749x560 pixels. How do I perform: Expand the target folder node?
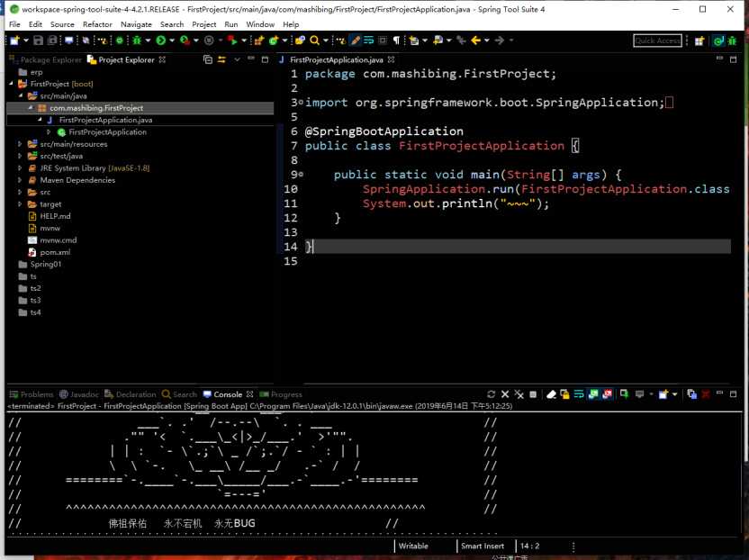click(x=20, y=204)
